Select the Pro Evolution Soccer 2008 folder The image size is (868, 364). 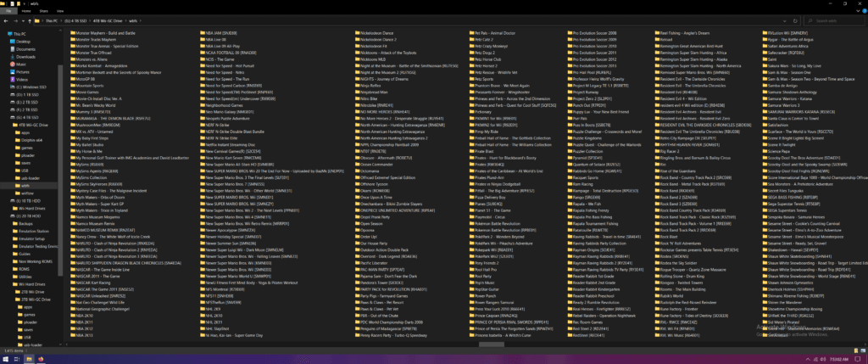(x=592, y=33)
